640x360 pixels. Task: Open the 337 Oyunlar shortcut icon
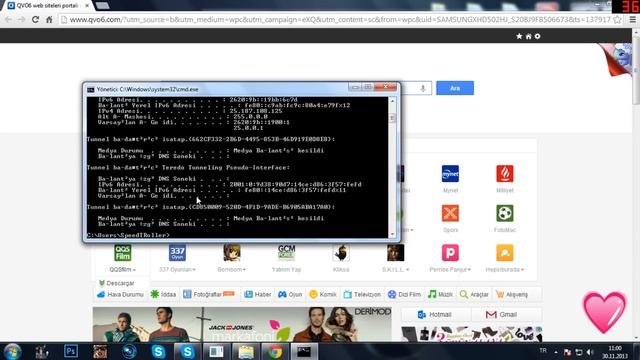click(177, 253)
